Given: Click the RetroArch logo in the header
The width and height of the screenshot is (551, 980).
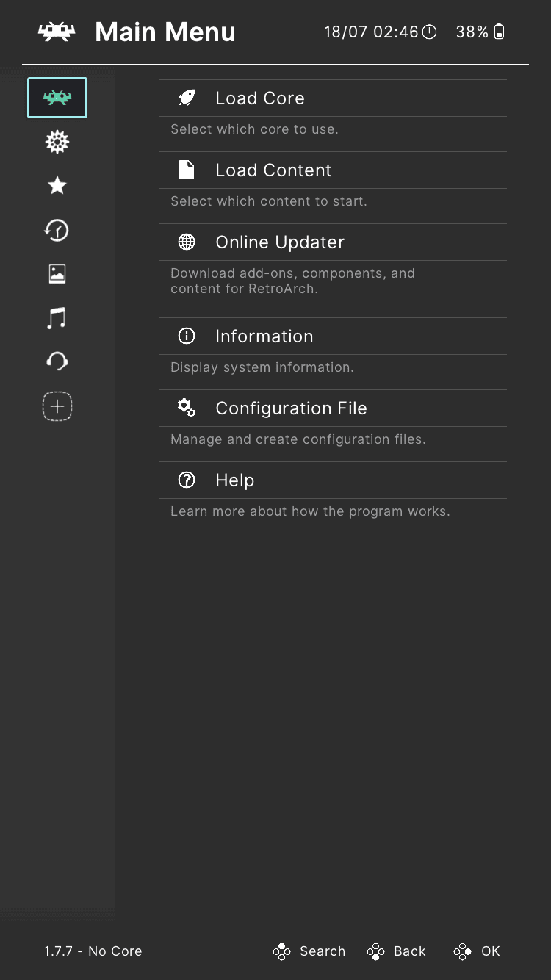Looking at the screenshot, I should pyautogui.click(x=57, y=32).
